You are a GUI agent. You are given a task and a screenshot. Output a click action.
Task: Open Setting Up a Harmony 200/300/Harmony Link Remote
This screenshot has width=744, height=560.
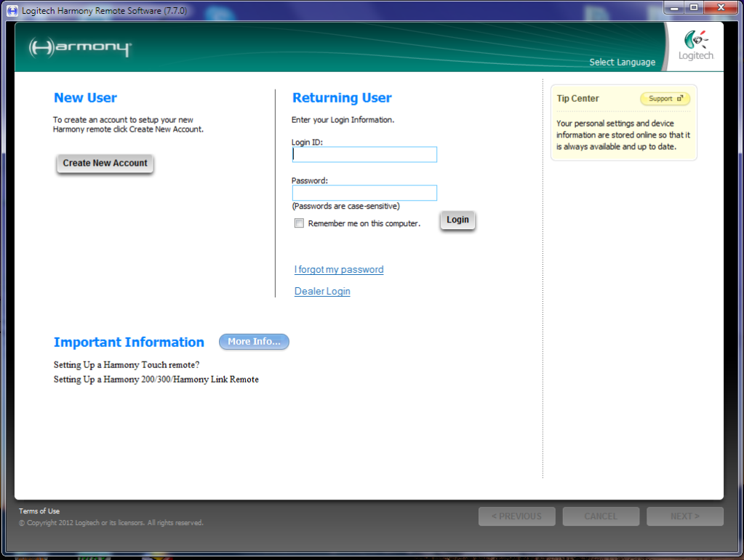click(x=156, y=379)
